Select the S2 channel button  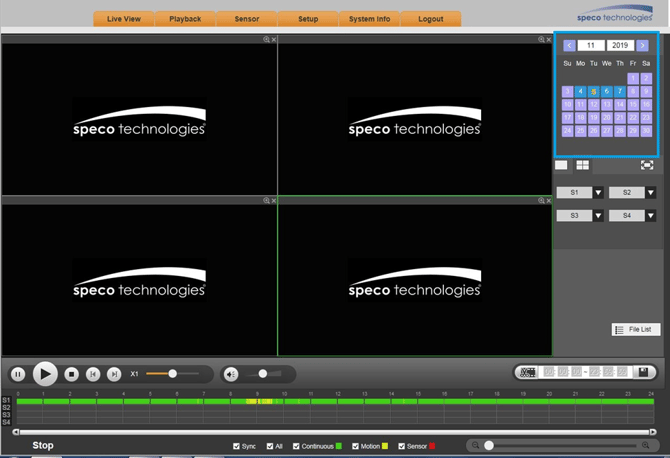626,193
